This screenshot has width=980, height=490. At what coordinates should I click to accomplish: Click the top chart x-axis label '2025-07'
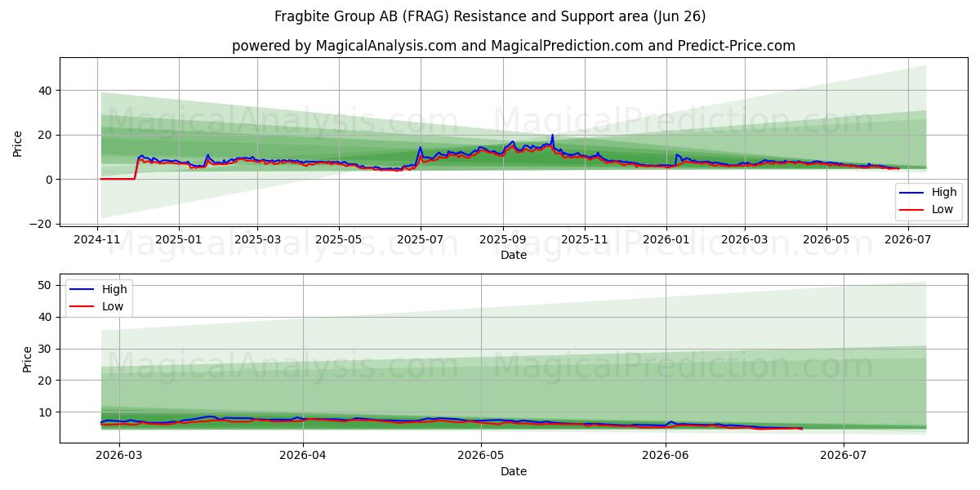point(421,239)
